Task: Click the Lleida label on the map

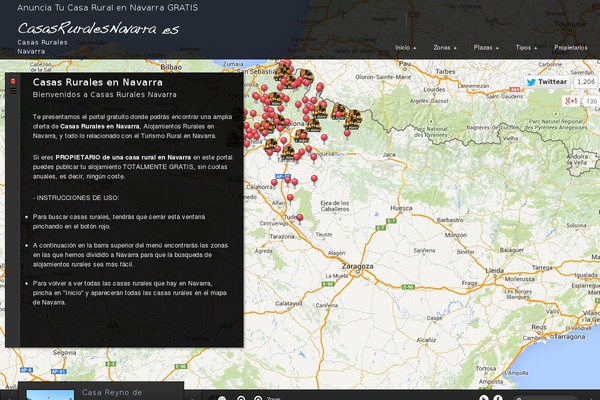Action: (494, 271)
